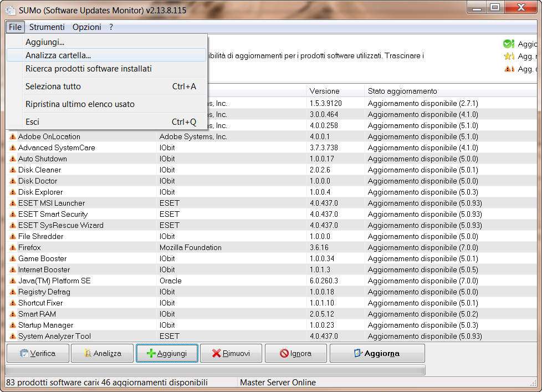Click the Rimuovi button

[x=231, y=353]
